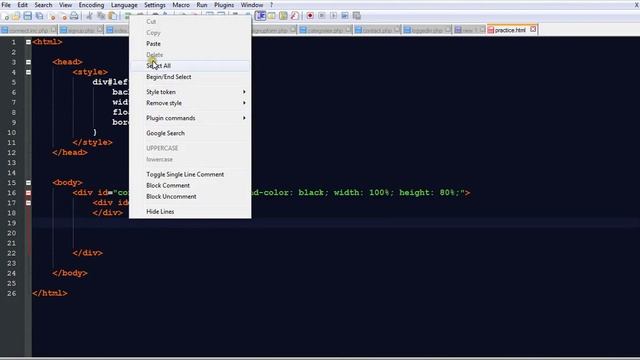
Task: Expand the Remove style submenu
Action: (190, 103)
